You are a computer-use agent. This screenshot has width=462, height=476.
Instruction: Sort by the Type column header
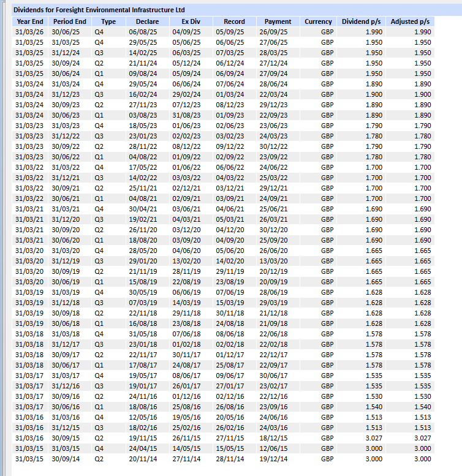[x=108, y=21]
